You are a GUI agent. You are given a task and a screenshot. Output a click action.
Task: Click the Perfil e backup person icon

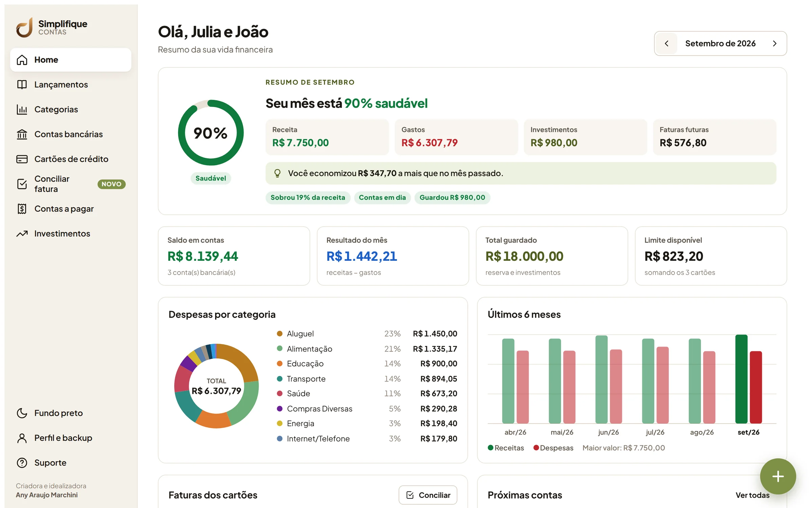pos(22,438)
